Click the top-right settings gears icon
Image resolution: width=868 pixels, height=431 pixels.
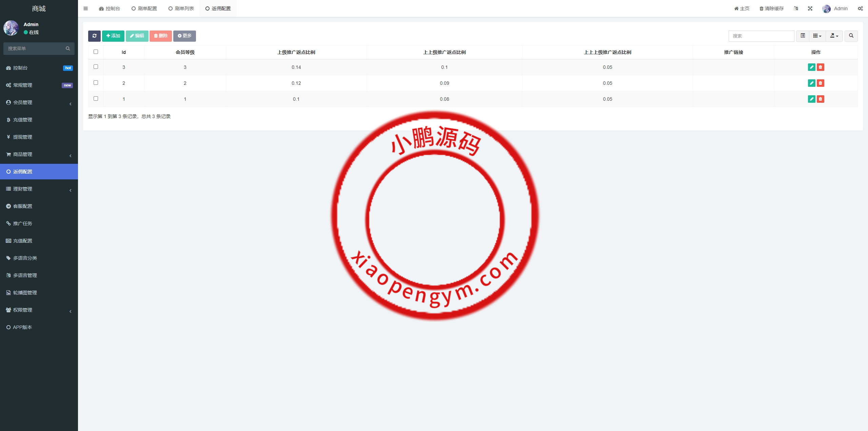click(x=860, y=8)
